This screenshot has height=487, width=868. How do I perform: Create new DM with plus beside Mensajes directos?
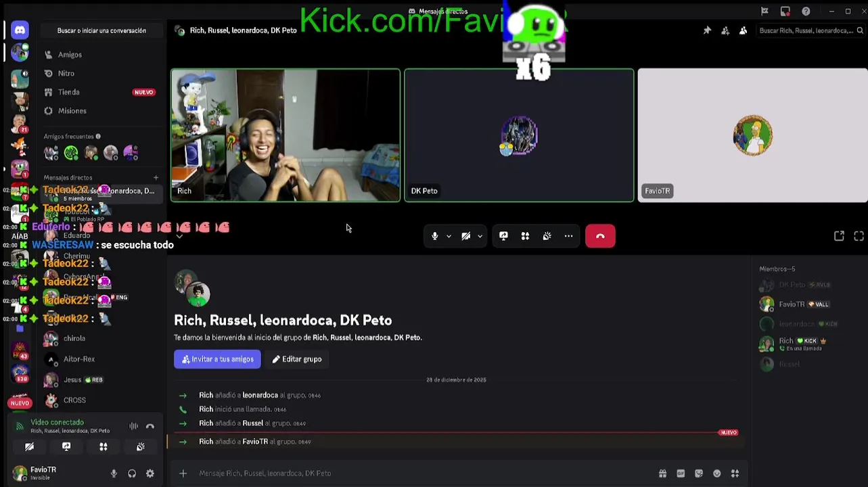tap(156, 178)
